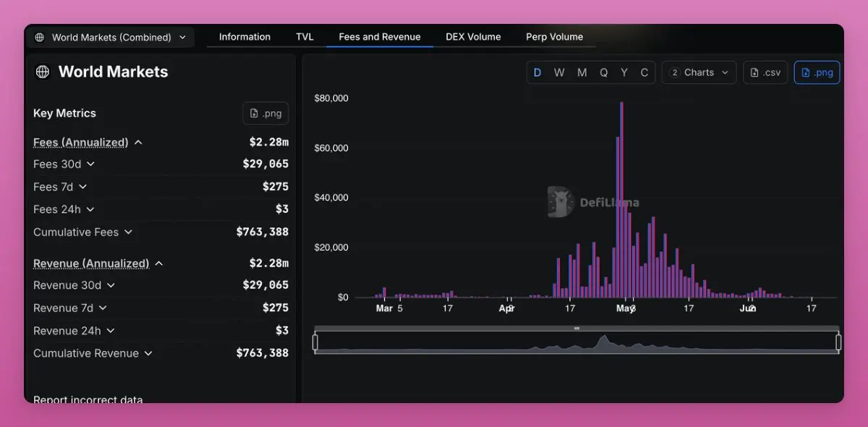
Task: Click the right handle of the range slider
Action: click(x=838, y=342)
